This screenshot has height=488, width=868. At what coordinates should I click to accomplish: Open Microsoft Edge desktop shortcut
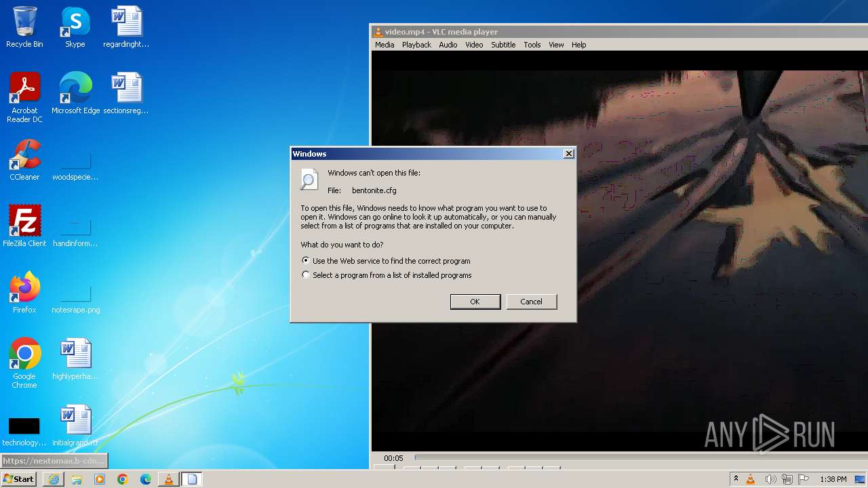(75, 94)
